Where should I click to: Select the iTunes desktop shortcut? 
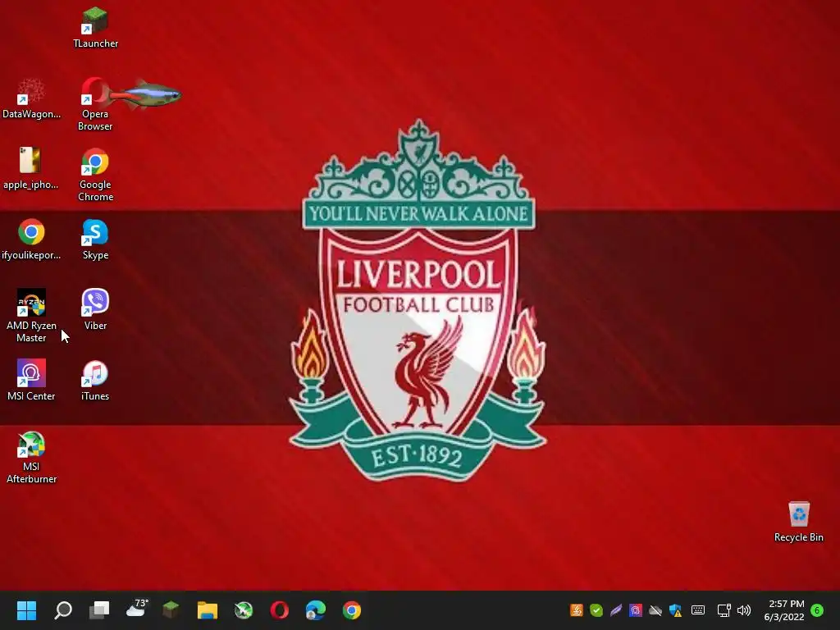[x=95, y=381]
